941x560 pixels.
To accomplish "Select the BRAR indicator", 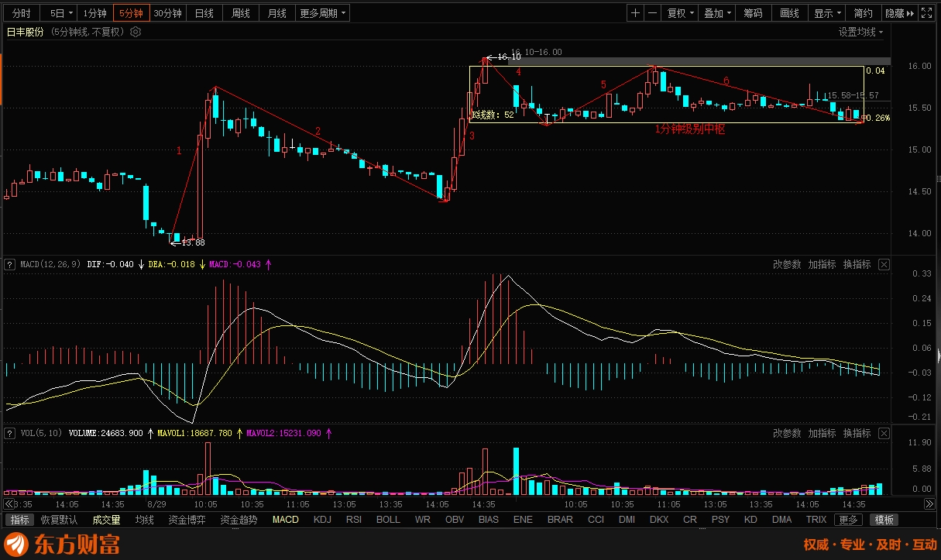I will point(561,520).
